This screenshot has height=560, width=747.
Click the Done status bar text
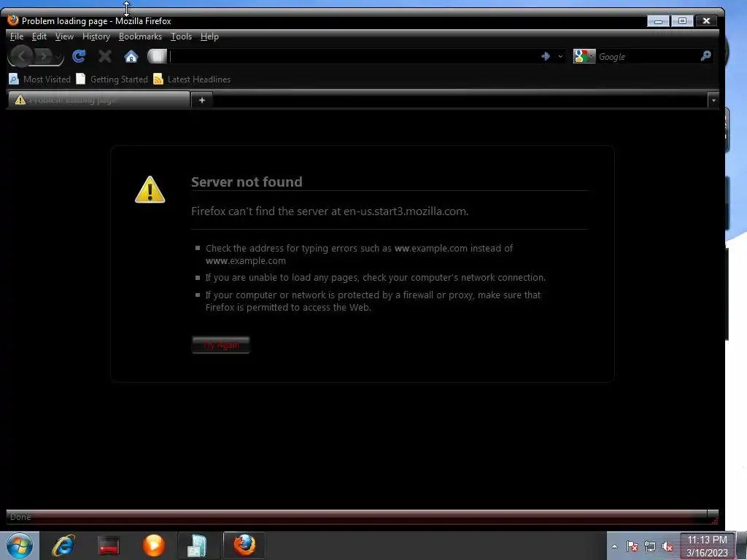pyautogui.click(x=20, y=517)
